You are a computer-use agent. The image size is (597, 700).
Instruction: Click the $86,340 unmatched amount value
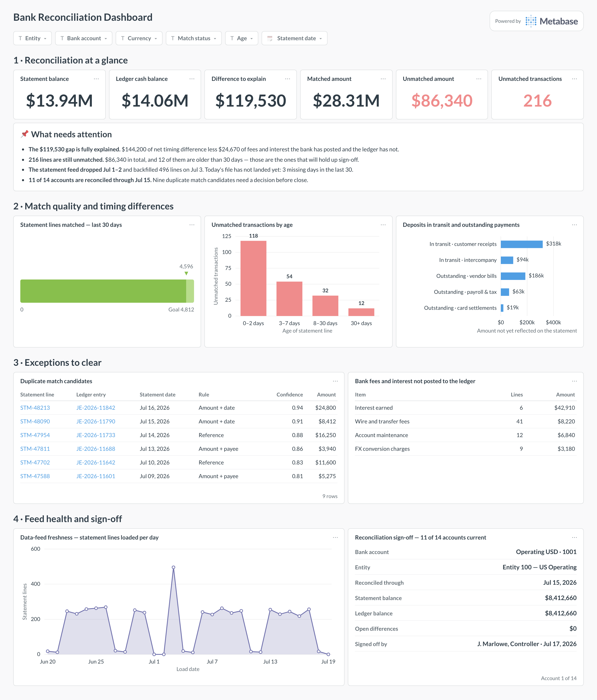point(442,101)
